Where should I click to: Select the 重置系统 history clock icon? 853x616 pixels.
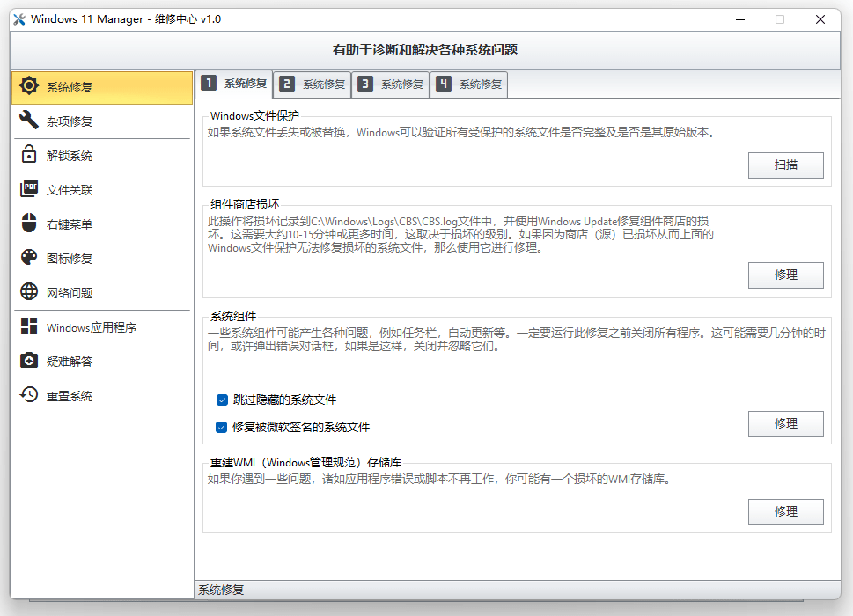tap(29, 395)
